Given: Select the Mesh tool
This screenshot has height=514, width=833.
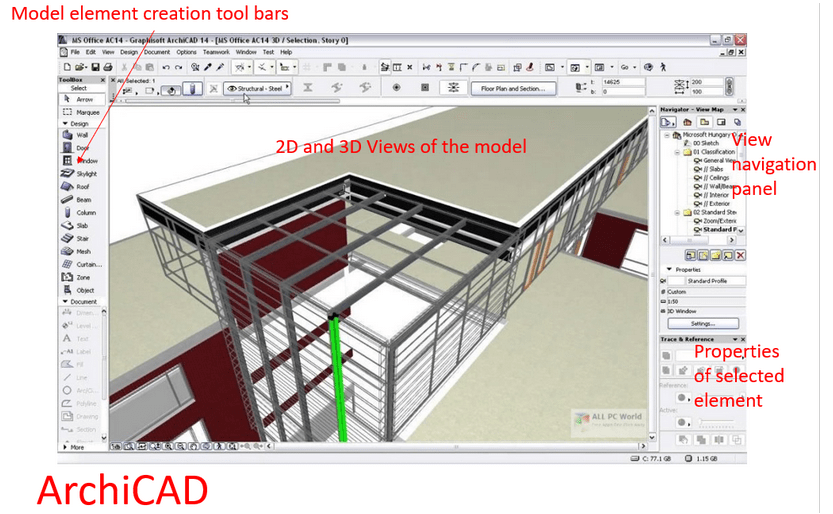Looking at the screenshot, I should [80, 252].
